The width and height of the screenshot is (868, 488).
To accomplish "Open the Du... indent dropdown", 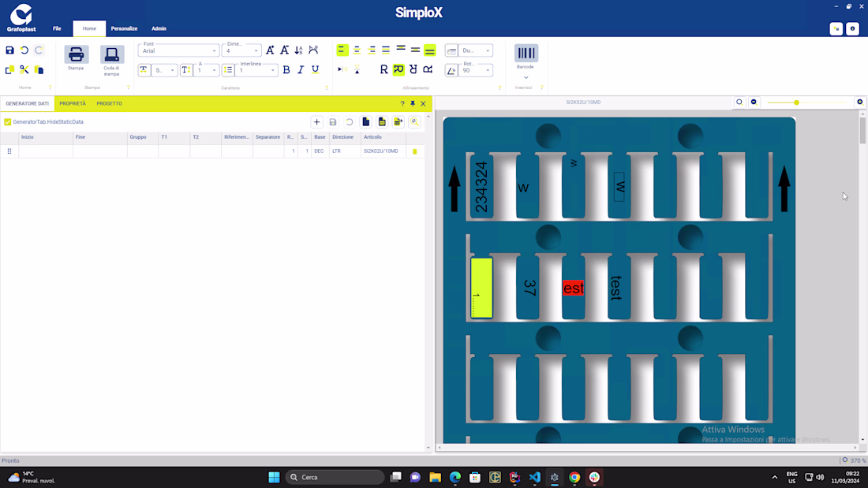I will pyautogui.click(x=476, y=51).
